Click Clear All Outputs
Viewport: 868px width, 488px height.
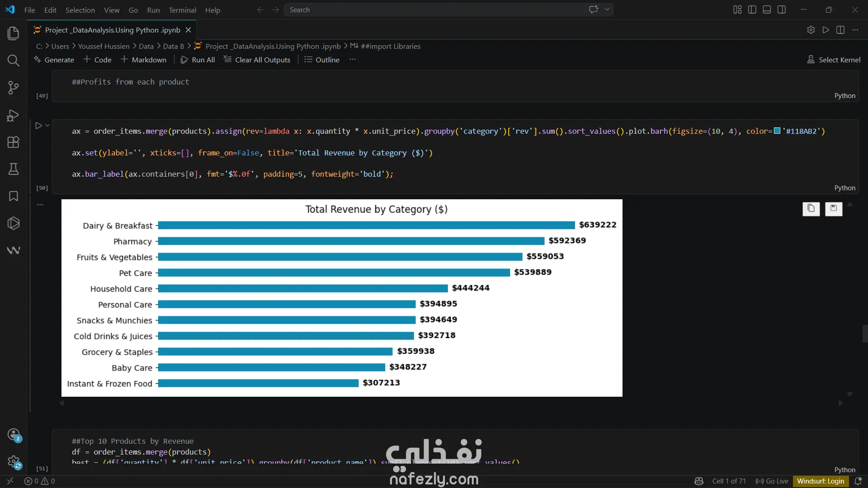click(257, 60)
